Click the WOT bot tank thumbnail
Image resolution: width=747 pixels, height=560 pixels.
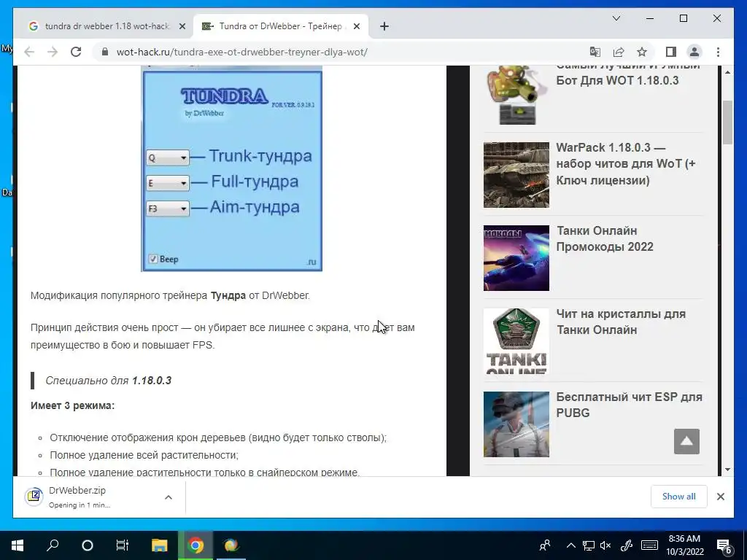pos(516,96)
